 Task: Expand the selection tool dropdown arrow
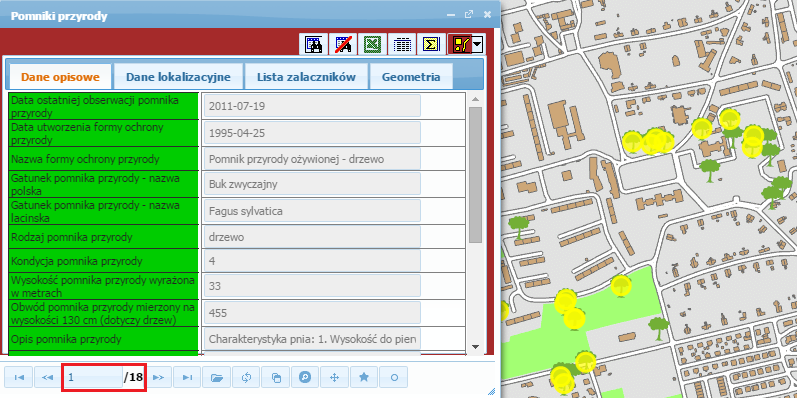(x=477, y=45)
